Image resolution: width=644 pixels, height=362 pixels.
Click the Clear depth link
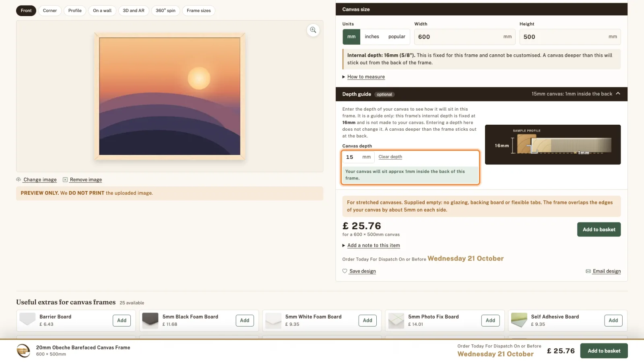390,157
